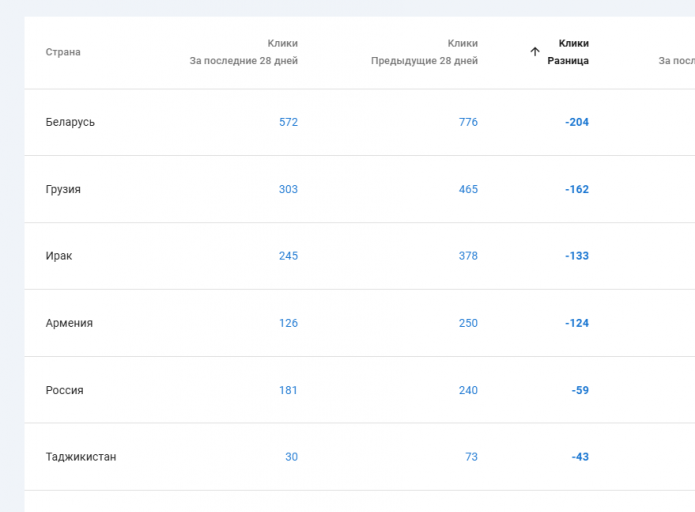Sort by Клики За последние 28 дней header
Image resolution: width=695 pixels, height=512 pixels.
pos(244,52)
